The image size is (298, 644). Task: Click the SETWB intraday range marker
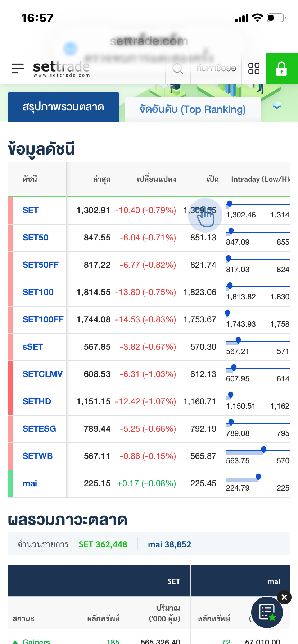point(264,449)
